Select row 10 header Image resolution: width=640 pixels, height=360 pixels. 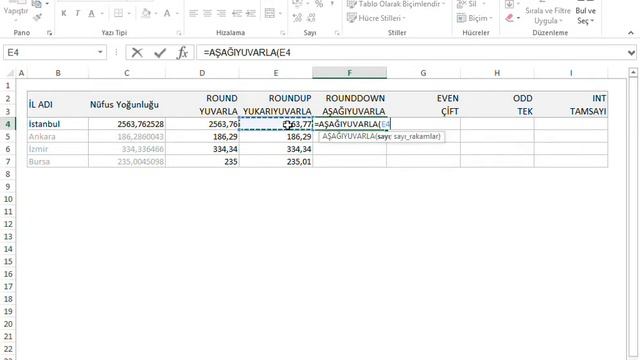coord(8,199)
